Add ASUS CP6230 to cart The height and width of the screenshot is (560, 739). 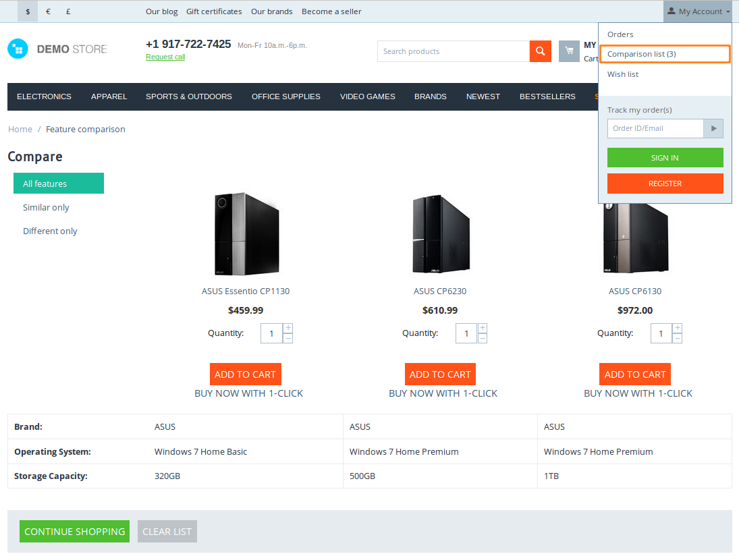[440, 374]
